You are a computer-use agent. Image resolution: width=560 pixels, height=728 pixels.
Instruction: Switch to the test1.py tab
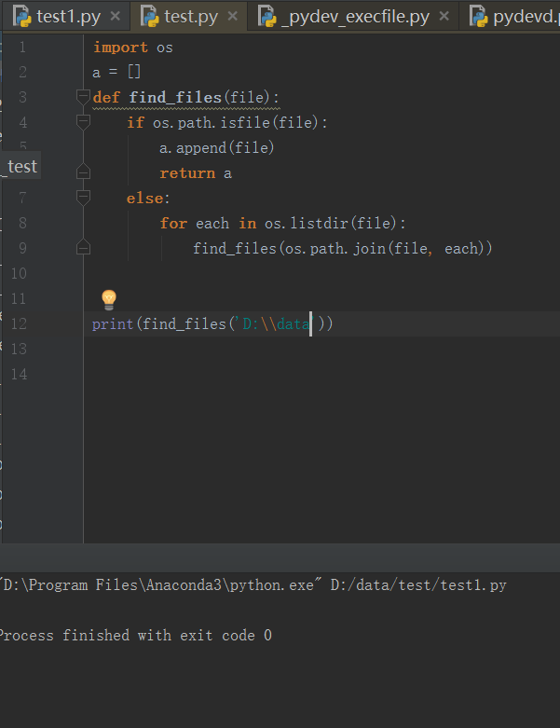coord(69,16)
